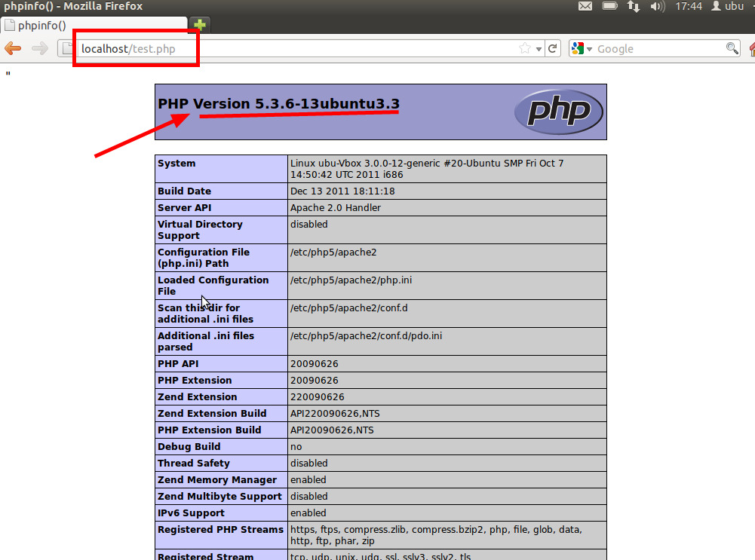Click inside the Google search box
The width and height of the screenshot is (755, 560).
656,49
